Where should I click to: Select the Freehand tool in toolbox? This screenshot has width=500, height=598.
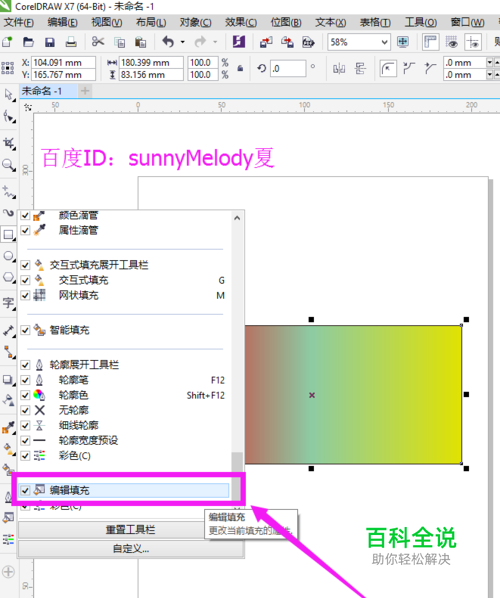(9, 192)
